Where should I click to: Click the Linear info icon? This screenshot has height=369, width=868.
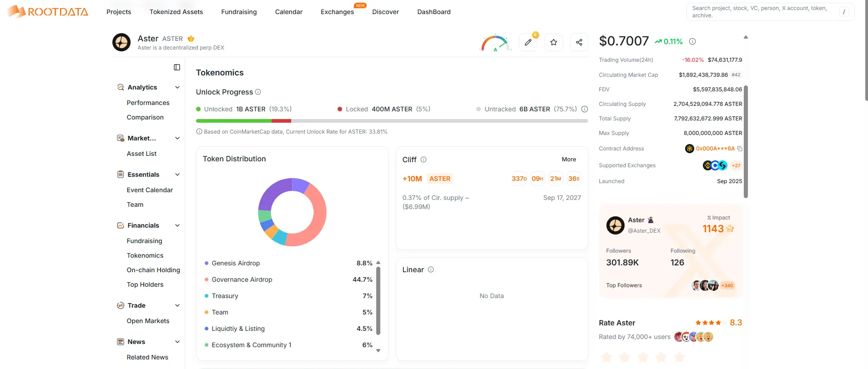(x=431, y=269)
